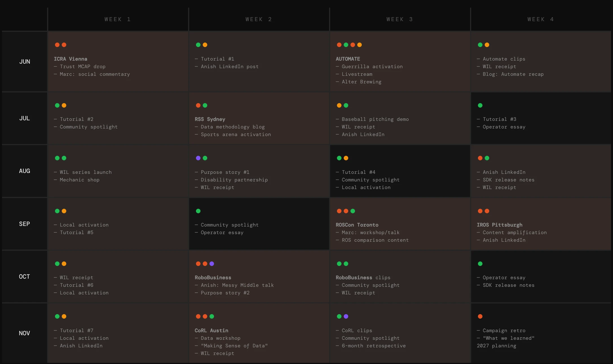Select the CoRL clips item
Viewport: 613px width, 364px height.
coord(354,330)
